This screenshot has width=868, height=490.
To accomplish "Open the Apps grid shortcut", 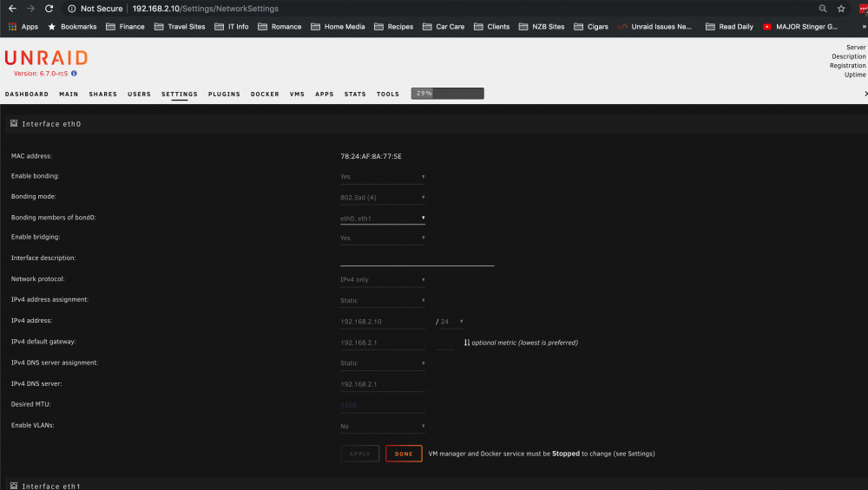I will point(23,27).
